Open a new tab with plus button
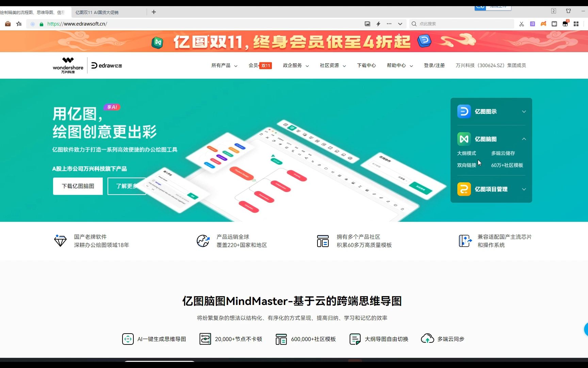 [154, 12]
